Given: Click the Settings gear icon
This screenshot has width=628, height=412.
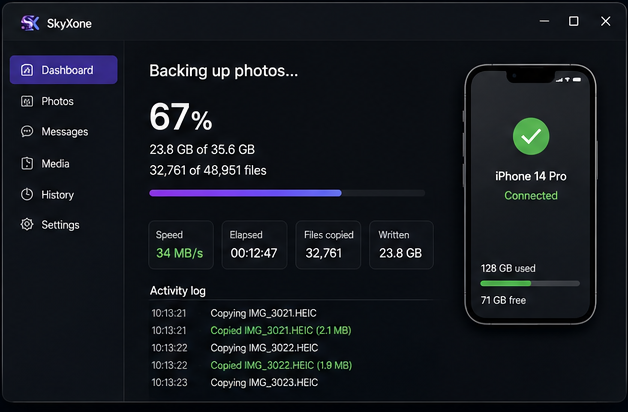Looking at the screenshot, I should [x=27, y=225].
